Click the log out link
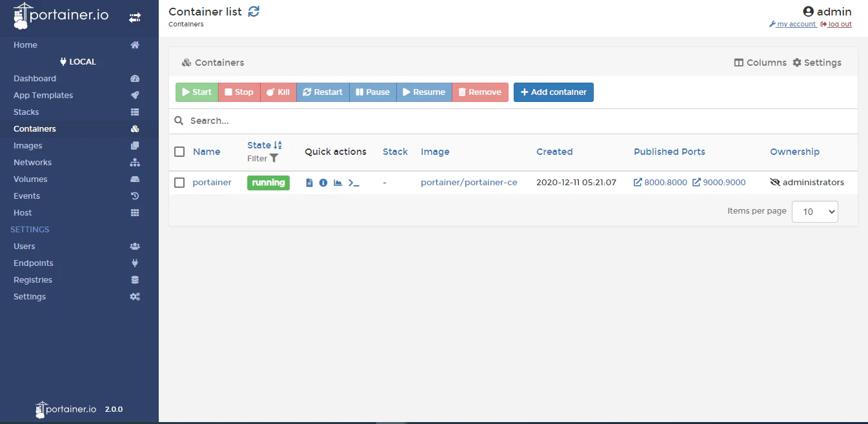Image resolution: width=868 pixels, height=424 pixels. 836,25
